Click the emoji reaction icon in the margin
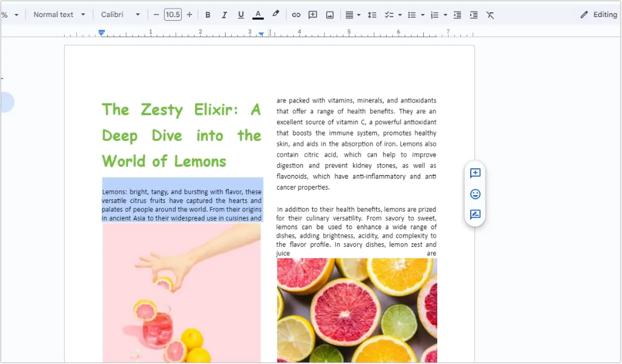Image resolution: width=622 pixels, height=364 pixels. tap(475, 194)
